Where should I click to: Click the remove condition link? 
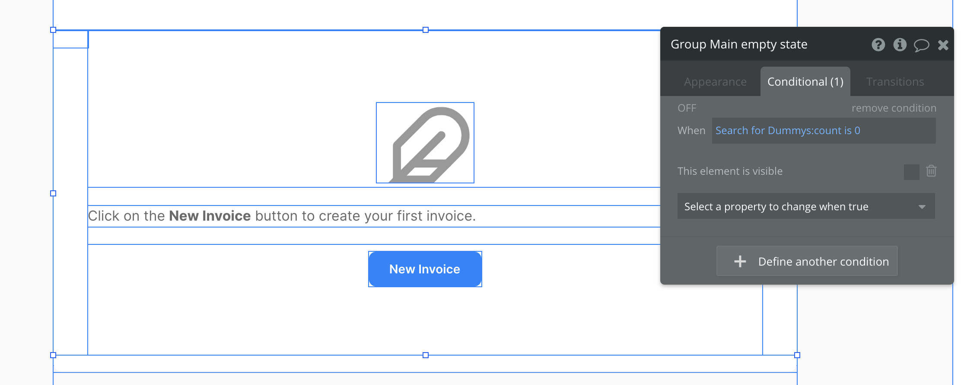(x=894, y=108)
